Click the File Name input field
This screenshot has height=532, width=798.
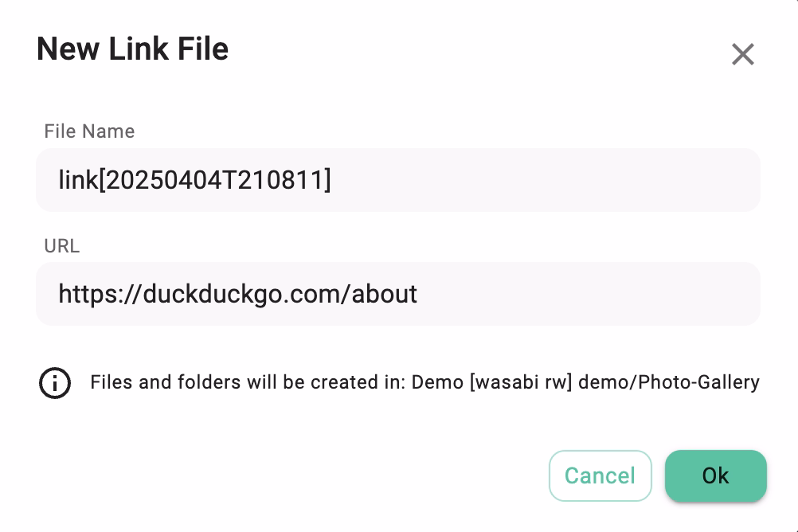(398, 179)
